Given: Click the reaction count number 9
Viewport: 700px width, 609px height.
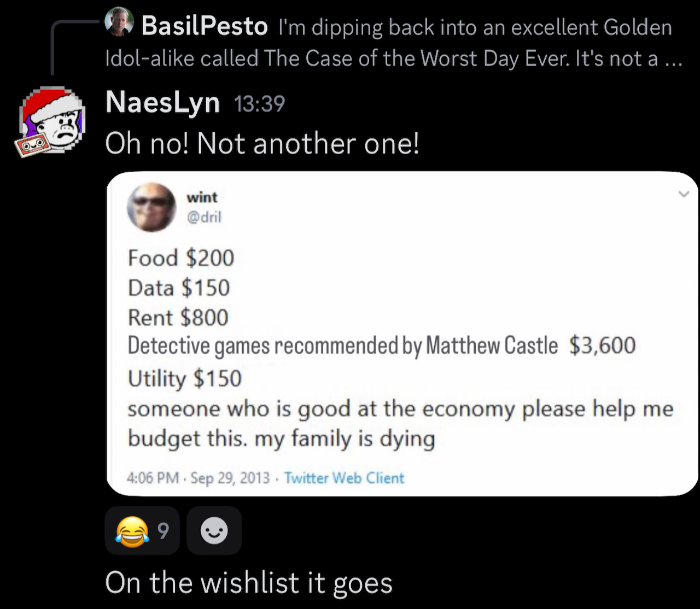Looking at the screenshot, I should click(163, 531).
